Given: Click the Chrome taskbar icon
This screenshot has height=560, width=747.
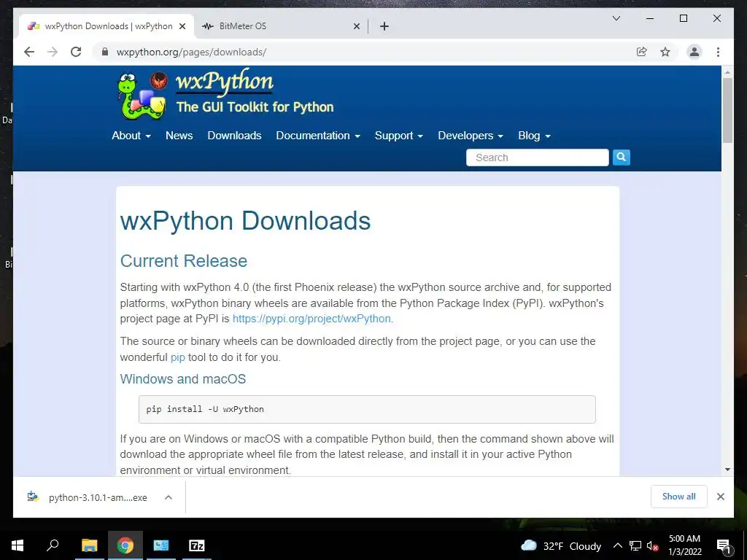Looking at the screenshot, I should (x=125, y=545).
